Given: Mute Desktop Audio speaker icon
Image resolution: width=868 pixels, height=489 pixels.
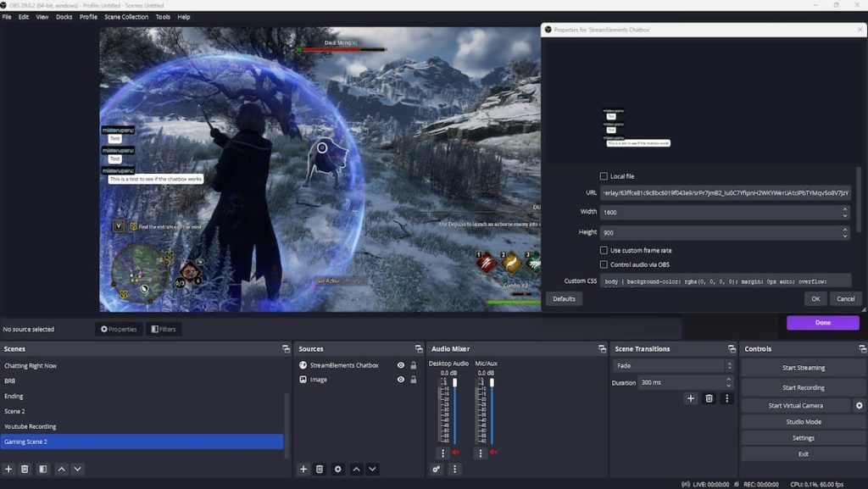Looking at the screenshot, I should [x=456, y=453].
